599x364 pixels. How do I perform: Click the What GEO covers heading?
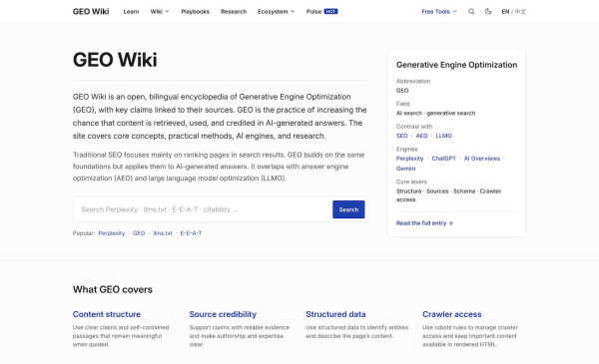(112, 289)
